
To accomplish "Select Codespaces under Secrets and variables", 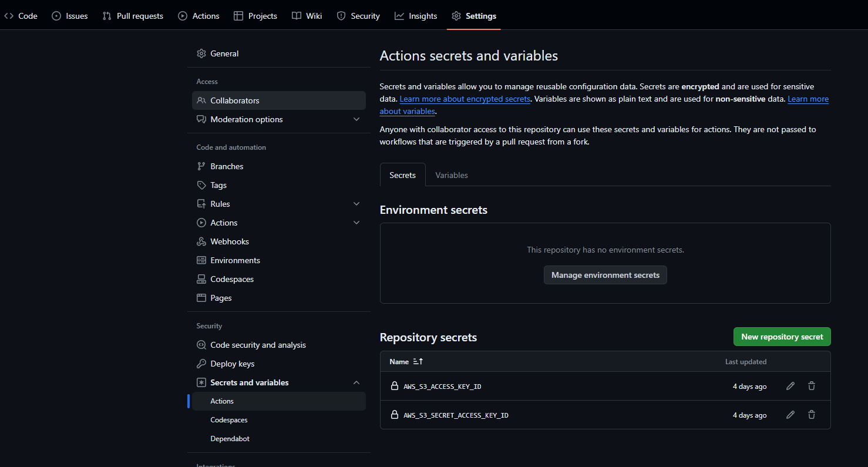I will pos(279,420).
